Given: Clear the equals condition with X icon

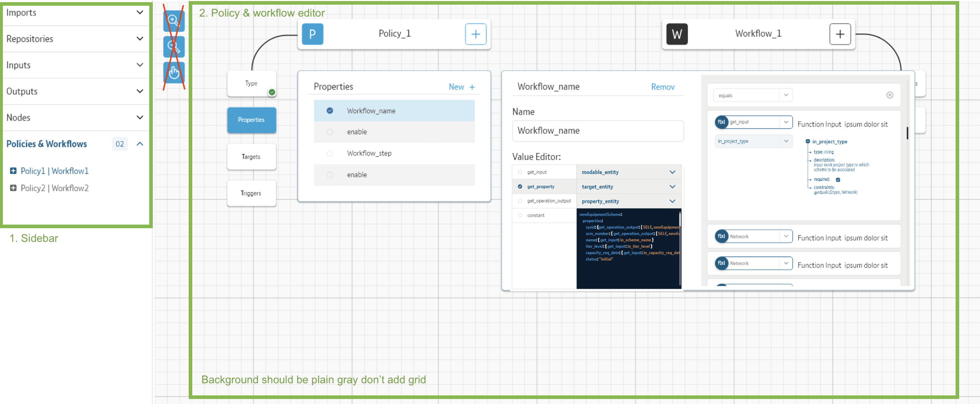Looking at the screenshot, I should [890, 95].
